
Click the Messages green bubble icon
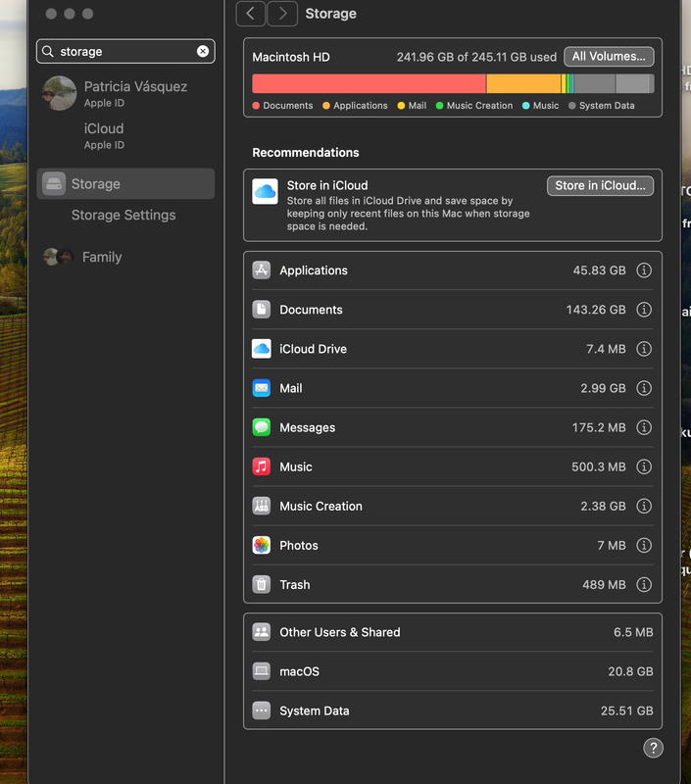(x=262, y=427)
